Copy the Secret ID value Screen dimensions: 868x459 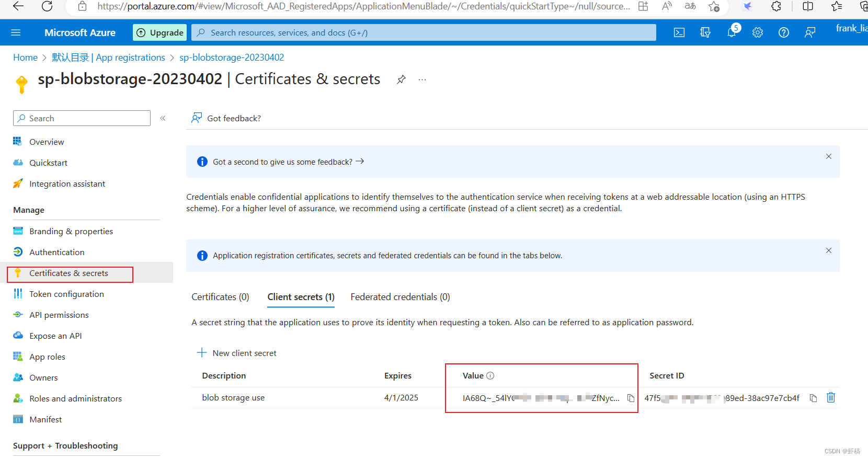pos(813,398)
